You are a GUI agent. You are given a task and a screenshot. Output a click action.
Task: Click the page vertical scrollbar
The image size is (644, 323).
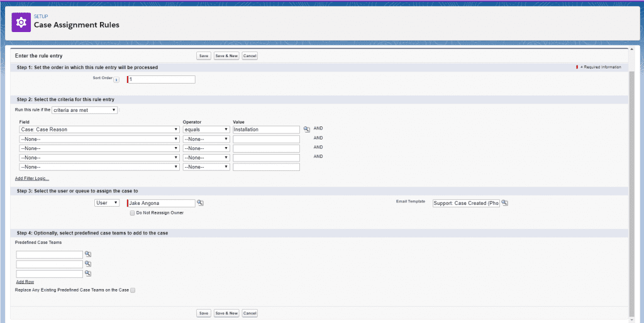coord(631,189)
